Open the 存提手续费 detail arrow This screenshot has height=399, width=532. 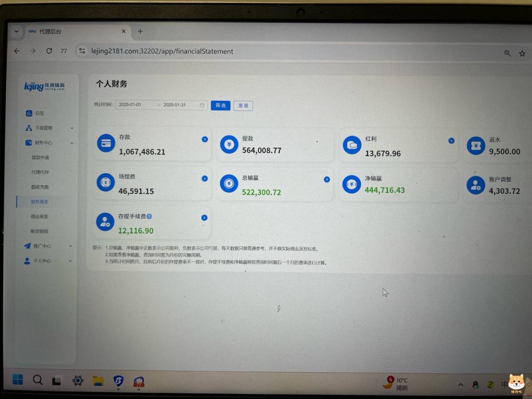pos(204,218)
